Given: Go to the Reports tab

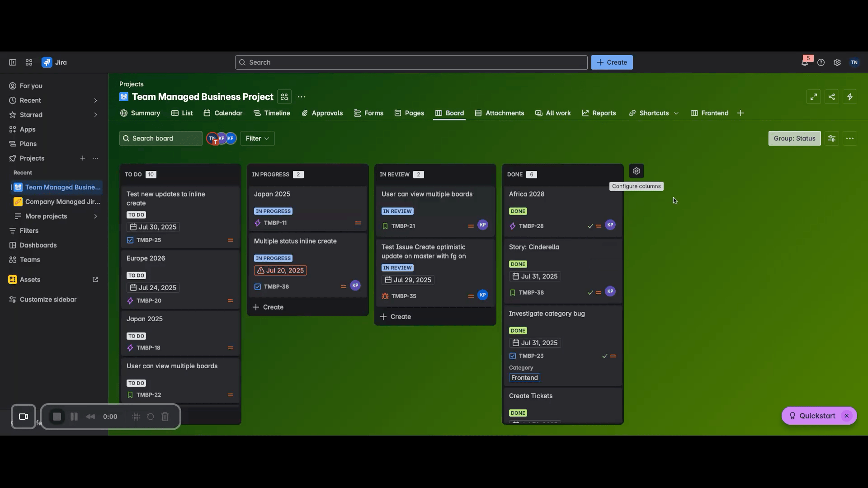Looking at the screenshot, I should (x=599, y=113).
